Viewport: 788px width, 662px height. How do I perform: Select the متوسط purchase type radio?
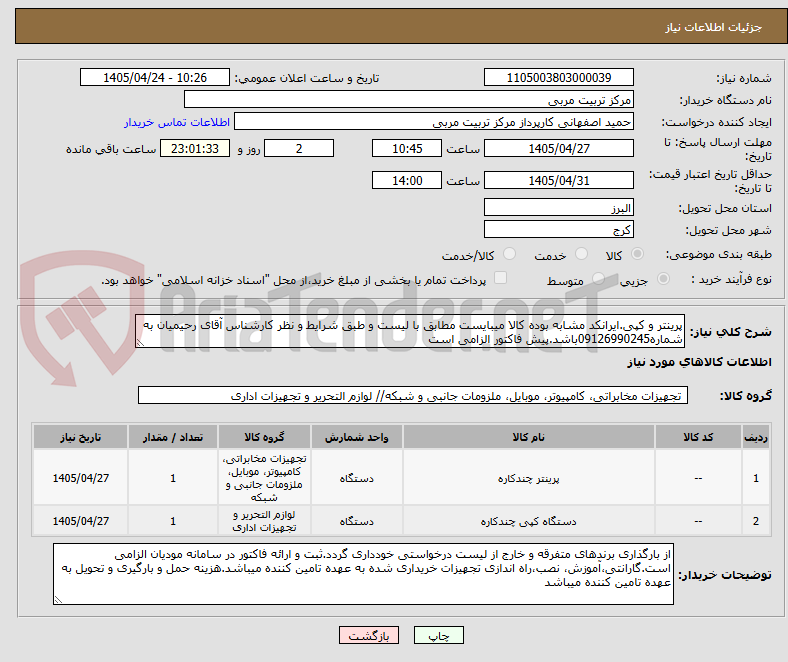pyautogui.click(x=598, y=278)
